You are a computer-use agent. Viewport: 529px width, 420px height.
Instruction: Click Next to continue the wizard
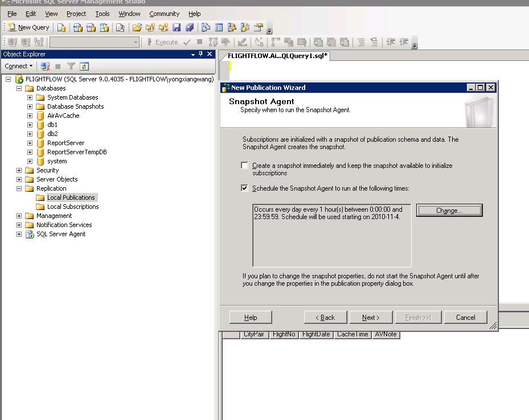pos(370,318)
